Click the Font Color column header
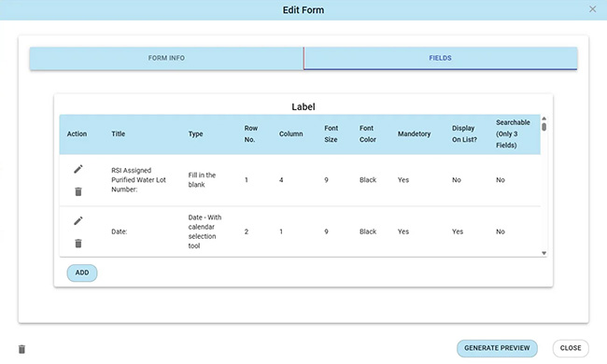Image resolution: width=607 pixels, height=364 pixels. click(x=367, y=133)
